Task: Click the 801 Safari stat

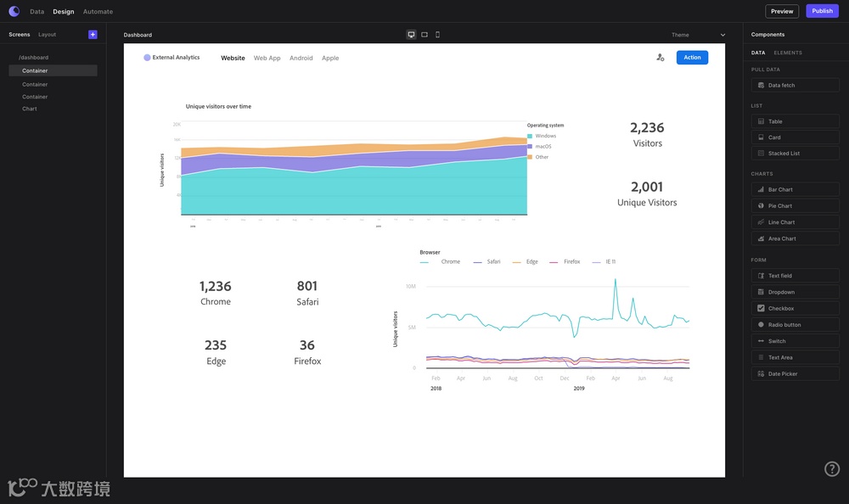Action: [307, 293]
